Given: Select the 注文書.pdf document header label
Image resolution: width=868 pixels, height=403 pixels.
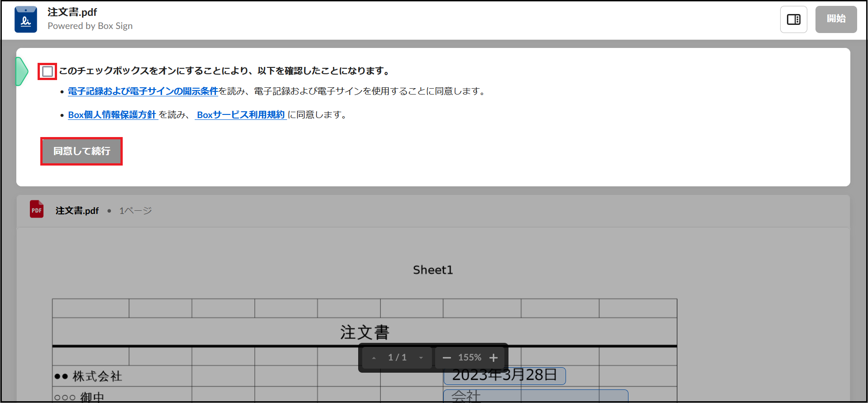Looking at the screenshot, I should [77, 211].
